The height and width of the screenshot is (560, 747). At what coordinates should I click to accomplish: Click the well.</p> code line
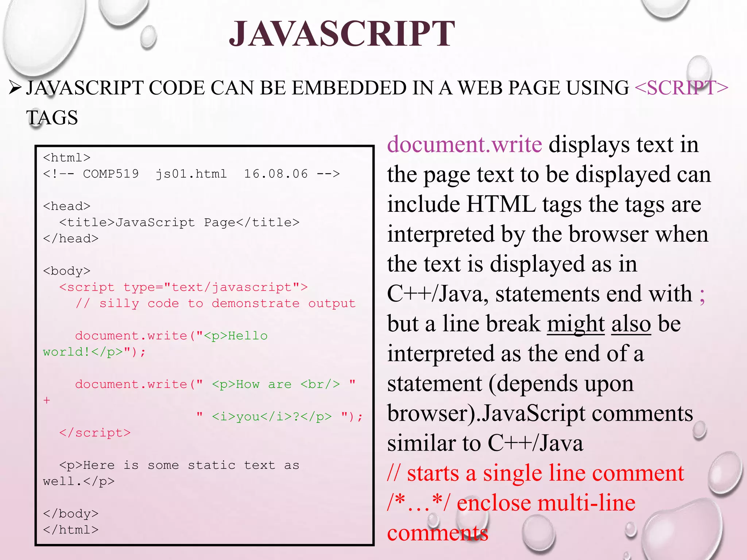(79, 481)
